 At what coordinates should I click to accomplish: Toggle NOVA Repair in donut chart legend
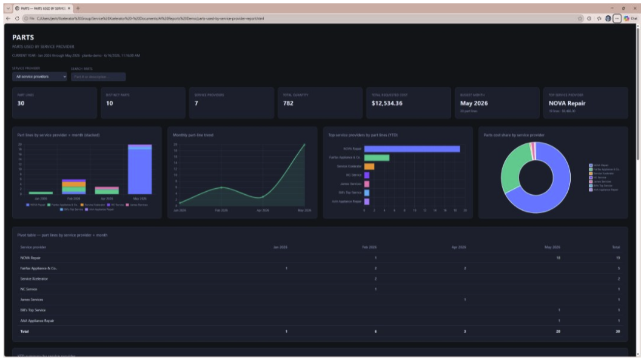(x=599, y=165)
